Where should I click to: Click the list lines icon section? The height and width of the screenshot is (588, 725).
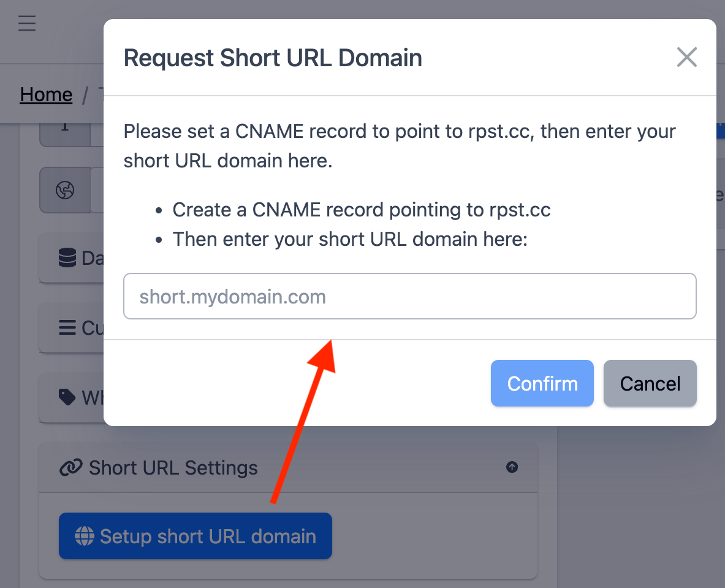click(x=67, y=327)
